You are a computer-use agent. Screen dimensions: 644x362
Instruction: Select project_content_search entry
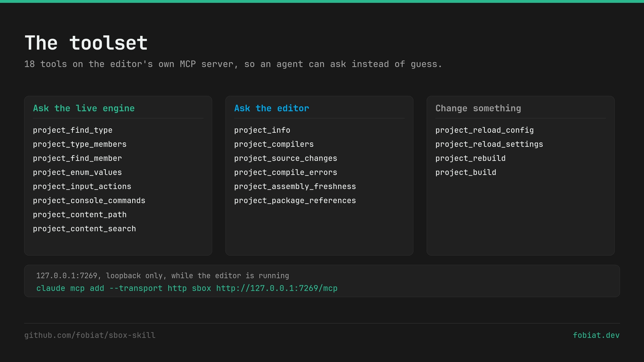pos(85,229)
